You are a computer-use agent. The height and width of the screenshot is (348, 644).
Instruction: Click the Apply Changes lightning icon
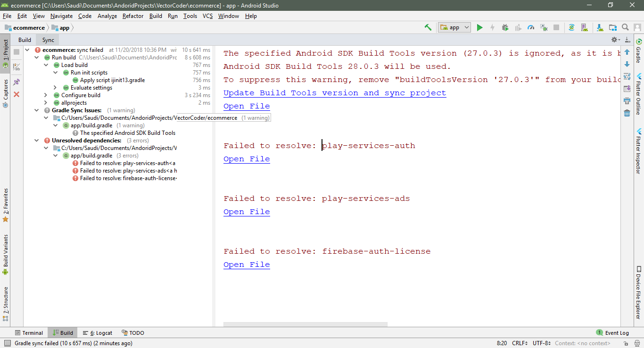pos(492,27)
